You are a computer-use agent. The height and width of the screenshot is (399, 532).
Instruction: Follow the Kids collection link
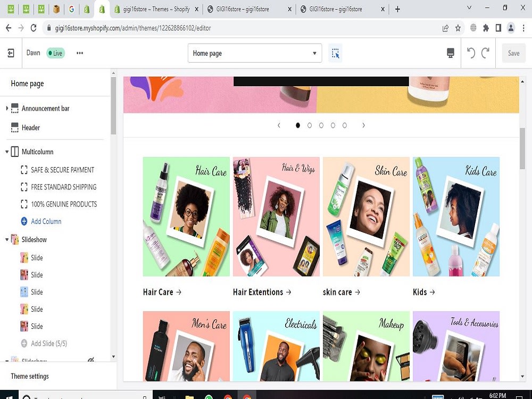[424, 292]
